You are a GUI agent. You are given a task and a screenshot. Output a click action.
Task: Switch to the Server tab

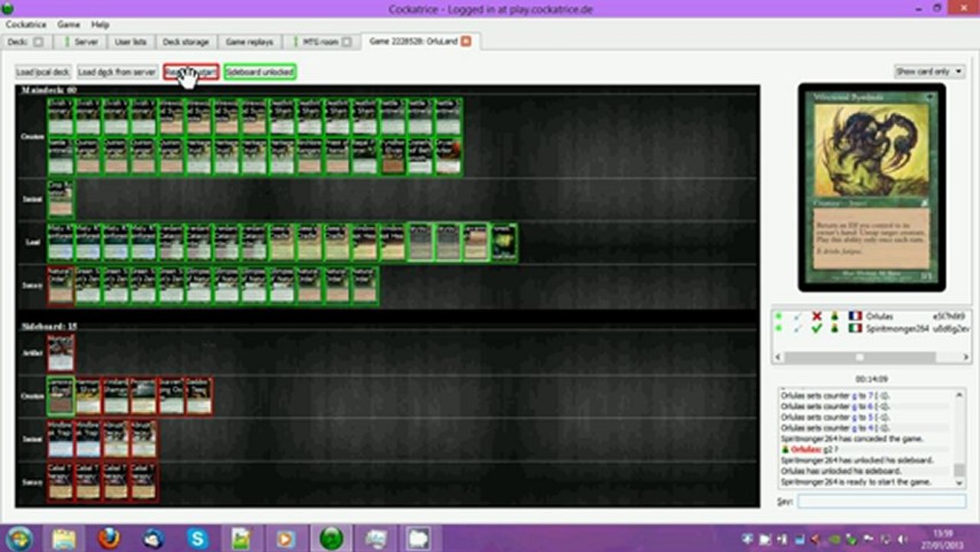pos(82,42)
